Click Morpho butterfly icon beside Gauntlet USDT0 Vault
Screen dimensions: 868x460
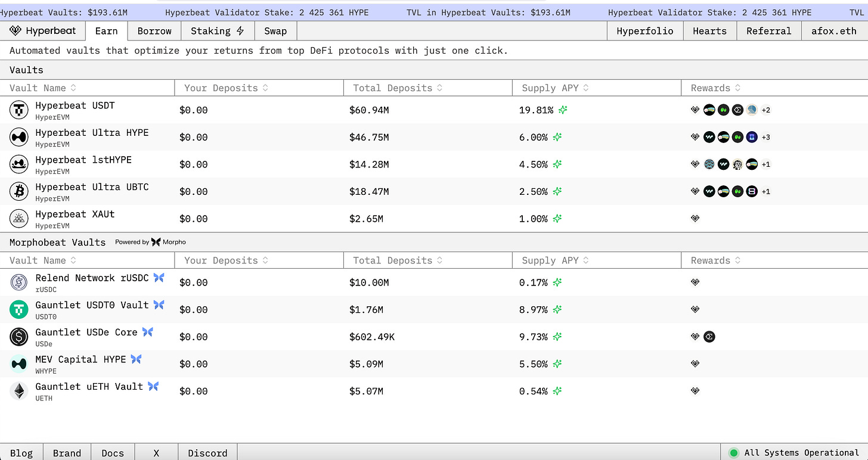[159, 304]
